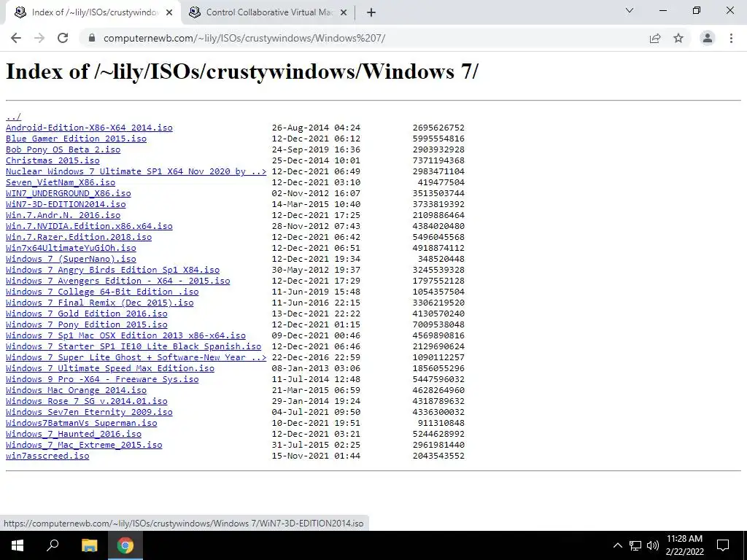Open Win.7.Razer.Edition.2018.iso
The image size is (747, 560).
coord(79,237)
